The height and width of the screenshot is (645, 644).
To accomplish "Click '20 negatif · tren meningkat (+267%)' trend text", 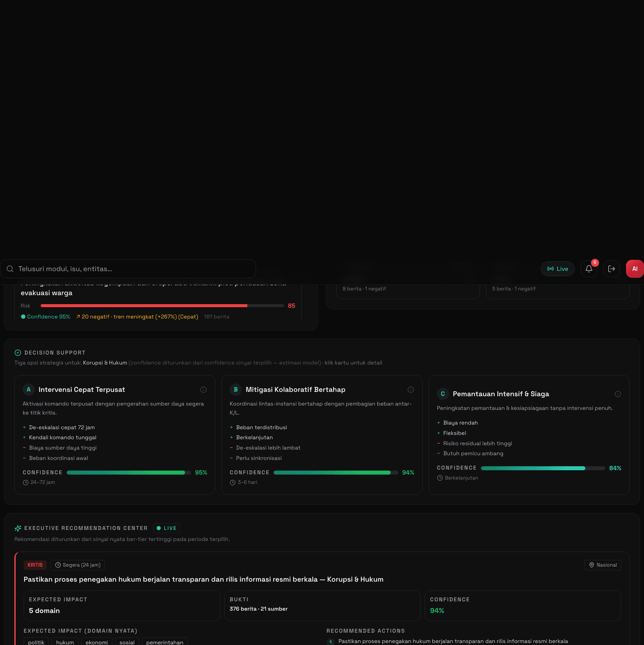I will [137, 316].
